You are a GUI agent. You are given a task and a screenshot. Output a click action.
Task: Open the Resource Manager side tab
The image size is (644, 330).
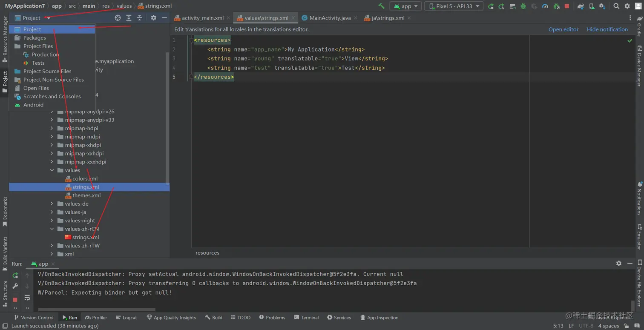pyautogui.click(x=5, y=39)
